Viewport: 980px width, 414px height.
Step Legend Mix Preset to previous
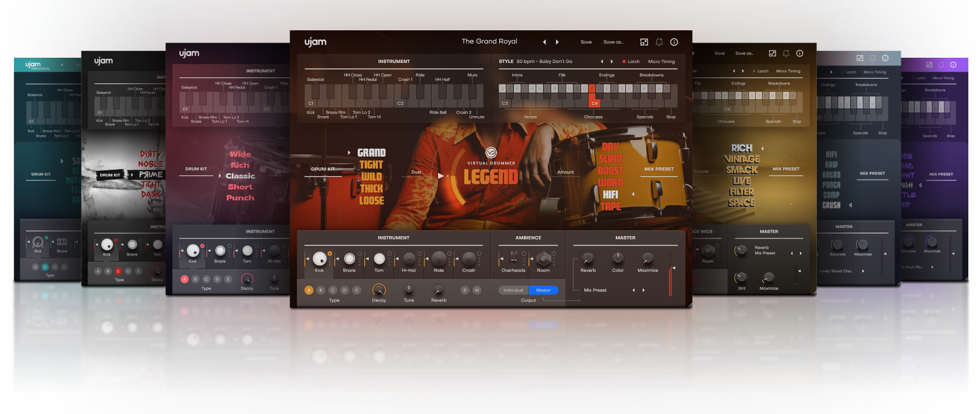coord(633,290)
